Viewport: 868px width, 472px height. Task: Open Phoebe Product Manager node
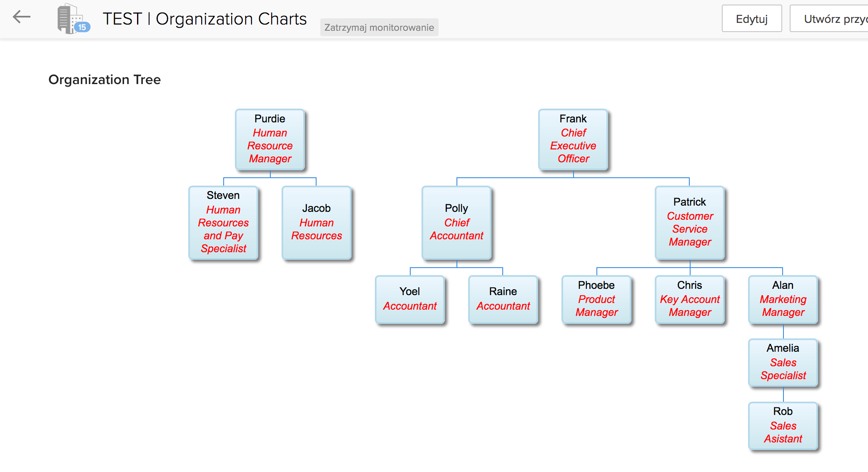pos(596,299)
